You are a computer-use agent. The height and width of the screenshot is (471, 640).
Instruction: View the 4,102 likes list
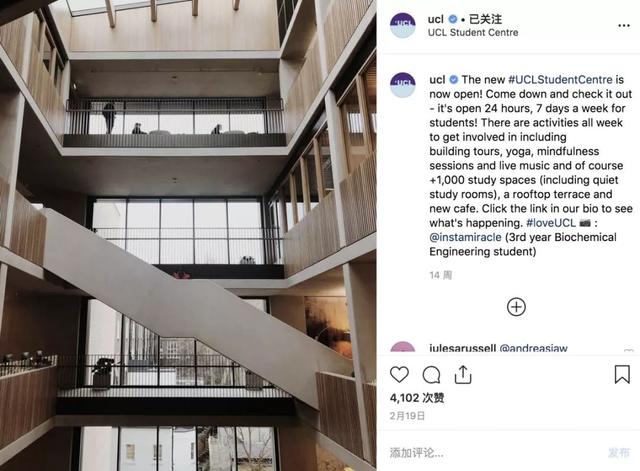coord(417,398)
